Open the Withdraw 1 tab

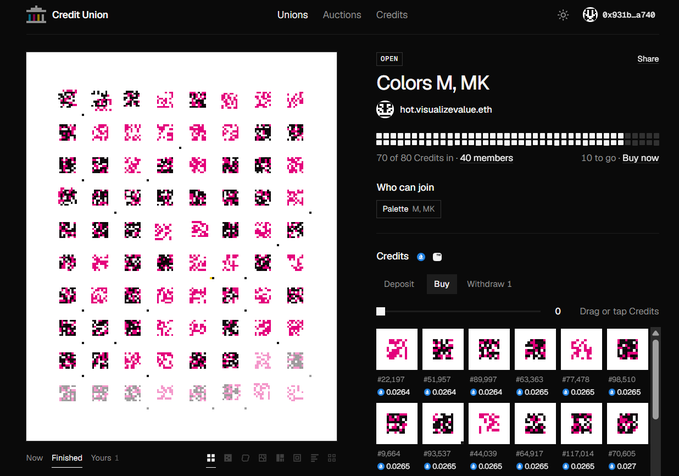tap(489, 284)
